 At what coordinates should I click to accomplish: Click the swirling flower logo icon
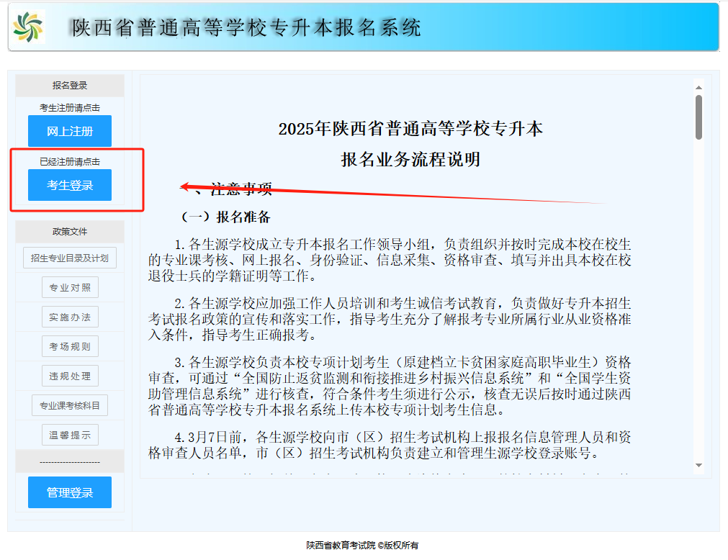point(29,24)
